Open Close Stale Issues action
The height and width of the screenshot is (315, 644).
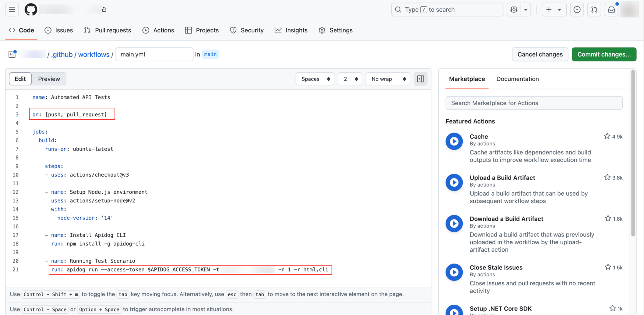click(x=496, y=267)
